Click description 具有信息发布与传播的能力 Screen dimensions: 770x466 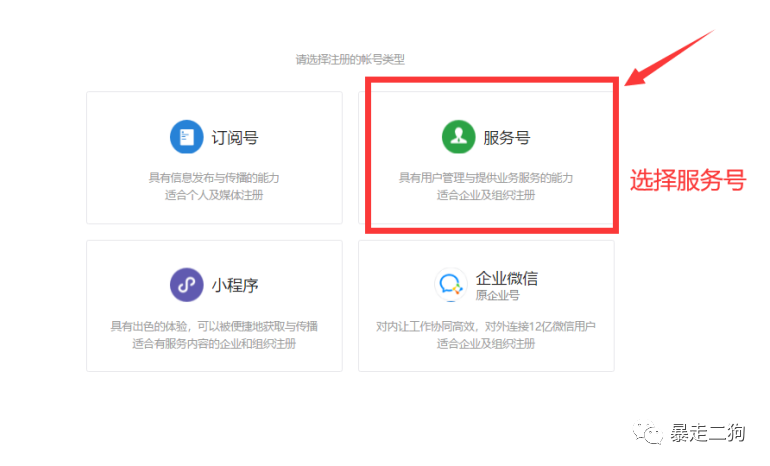point(214,178)
